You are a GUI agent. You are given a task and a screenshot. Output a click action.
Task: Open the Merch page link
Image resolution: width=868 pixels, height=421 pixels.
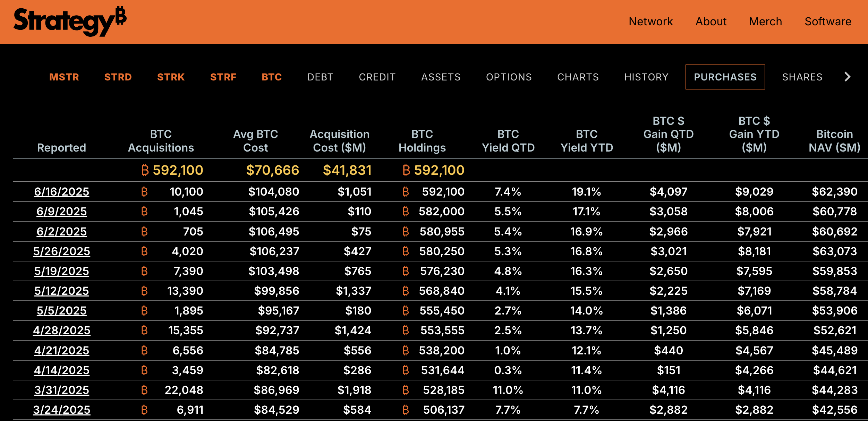pos(765,22)
